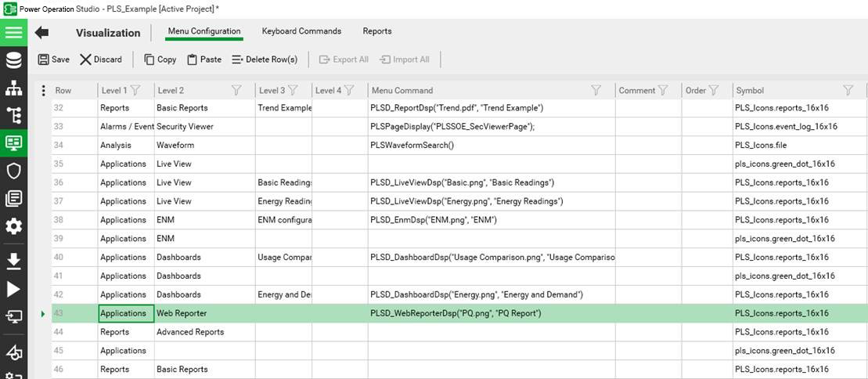868x379 pixels.
Task: Open the Level 4 column filter
Action: pyautogui.click(x=349, y=90)
